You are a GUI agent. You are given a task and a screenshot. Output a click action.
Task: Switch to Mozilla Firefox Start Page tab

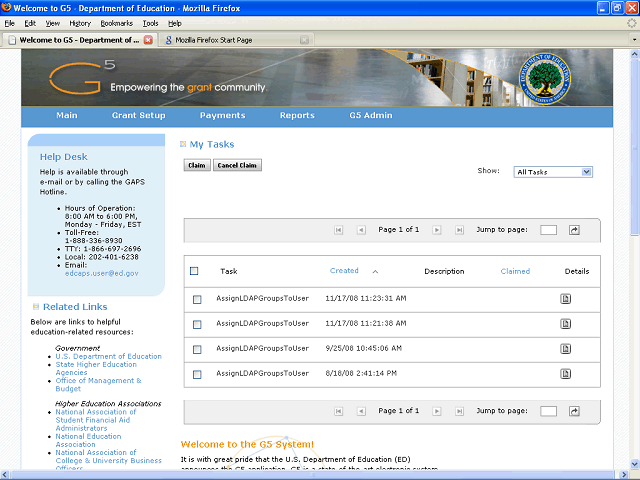[x=236, y=40]
